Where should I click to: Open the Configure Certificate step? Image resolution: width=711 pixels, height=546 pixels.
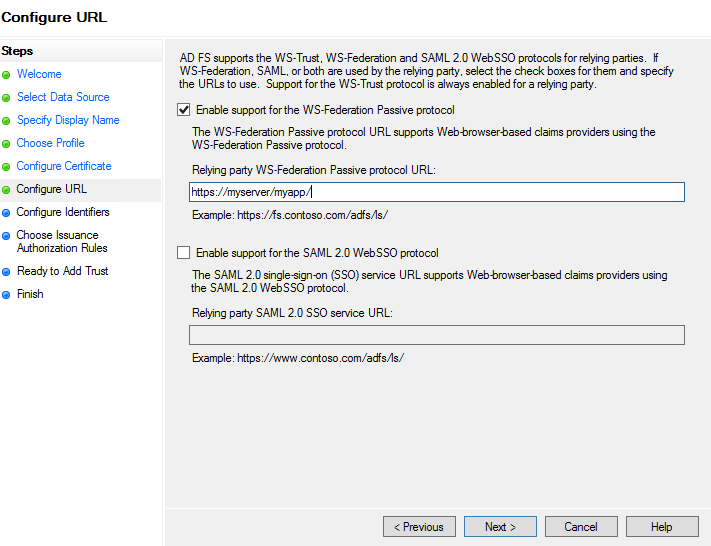pos(64,166)
